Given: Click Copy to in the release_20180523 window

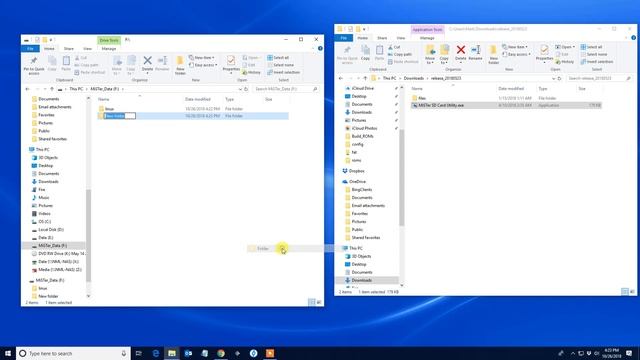Looking at the screenshot, I should pyautogui.click(x=444, y=54).
